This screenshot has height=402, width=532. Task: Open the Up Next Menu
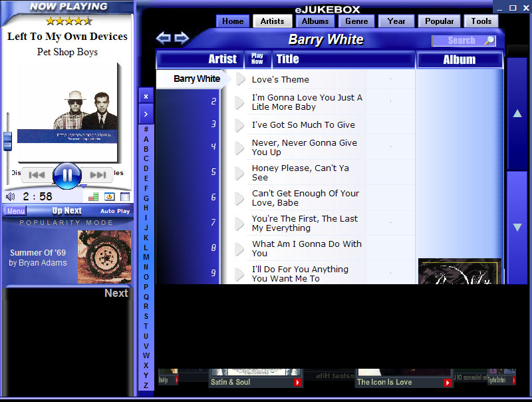point(16,211)
